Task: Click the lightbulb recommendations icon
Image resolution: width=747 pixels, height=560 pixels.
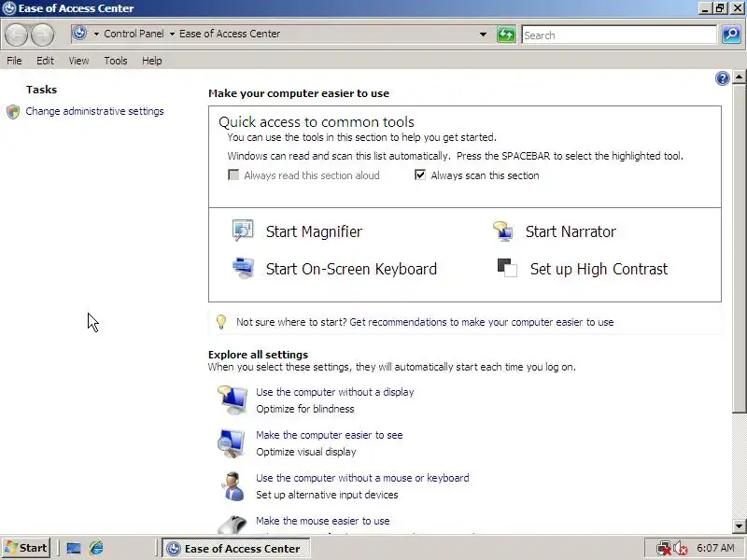Action: (x=221, y=322)
